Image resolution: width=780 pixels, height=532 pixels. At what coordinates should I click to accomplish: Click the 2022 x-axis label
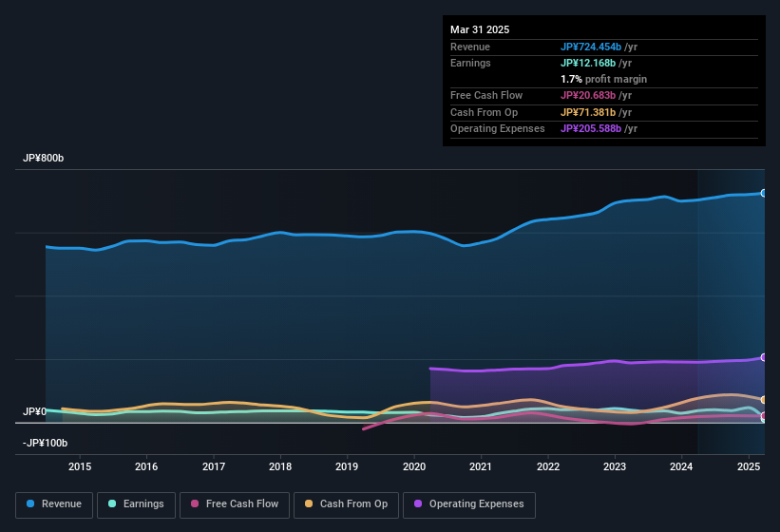tap(547, 466)
